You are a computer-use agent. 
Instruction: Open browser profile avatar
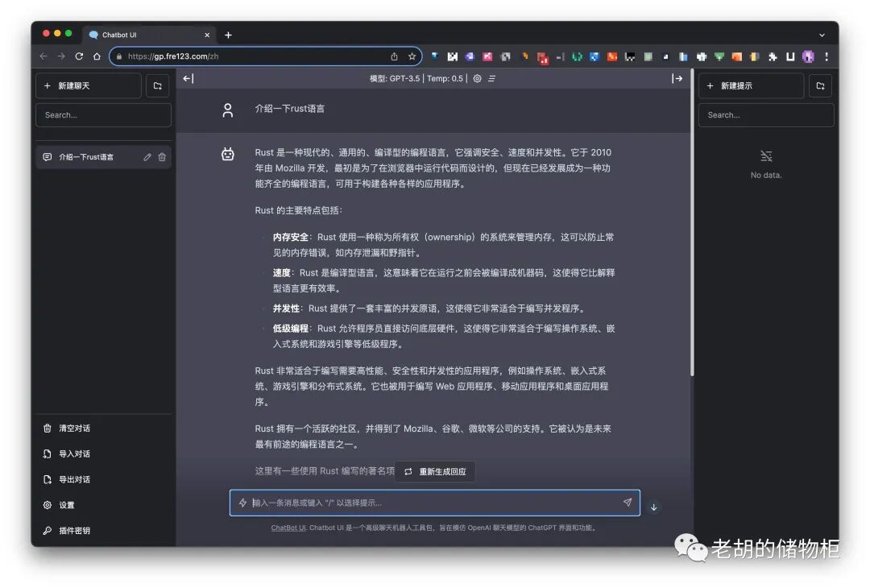[x=808, y=56]
